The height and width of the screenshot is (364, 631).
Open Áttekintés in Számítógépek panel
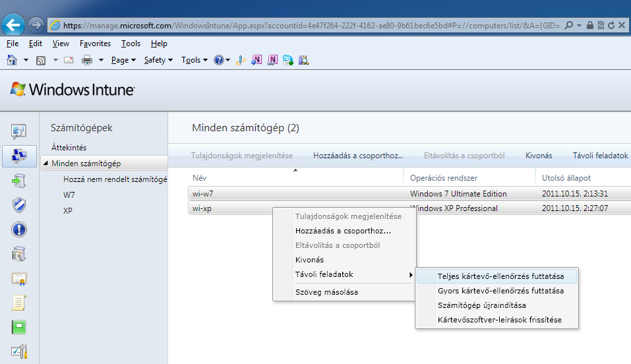[69, 147]
